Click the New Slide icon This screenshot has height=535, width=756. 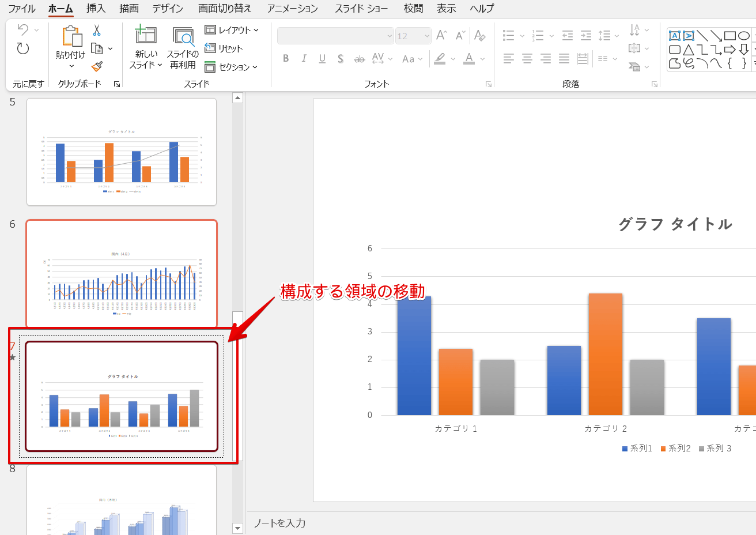(146, 35)
